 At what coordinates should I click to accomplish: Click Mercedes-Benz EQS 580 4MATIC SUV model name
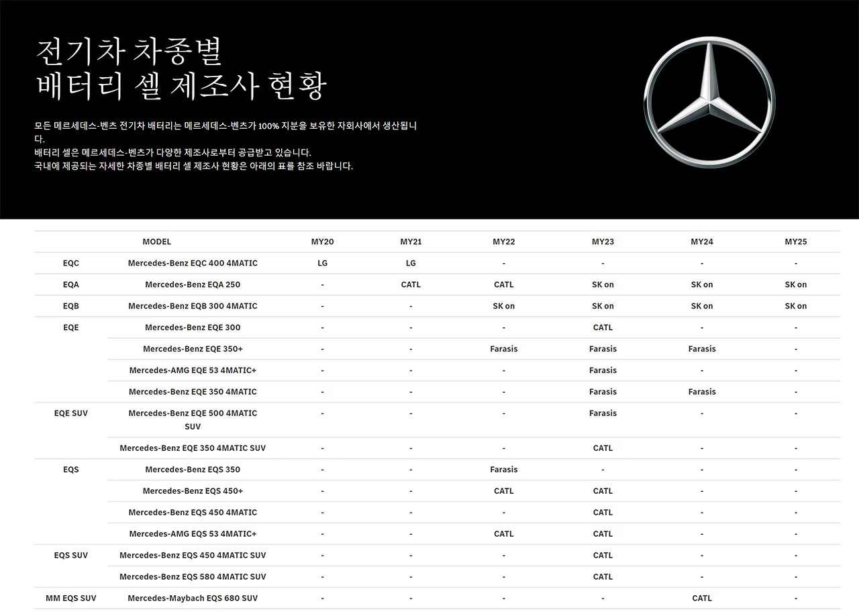pyautogui.click(x=193, y=577)
